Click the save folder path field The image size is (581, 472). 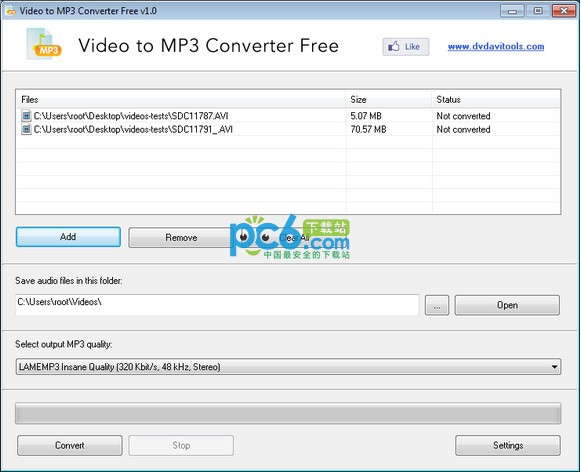217,305
